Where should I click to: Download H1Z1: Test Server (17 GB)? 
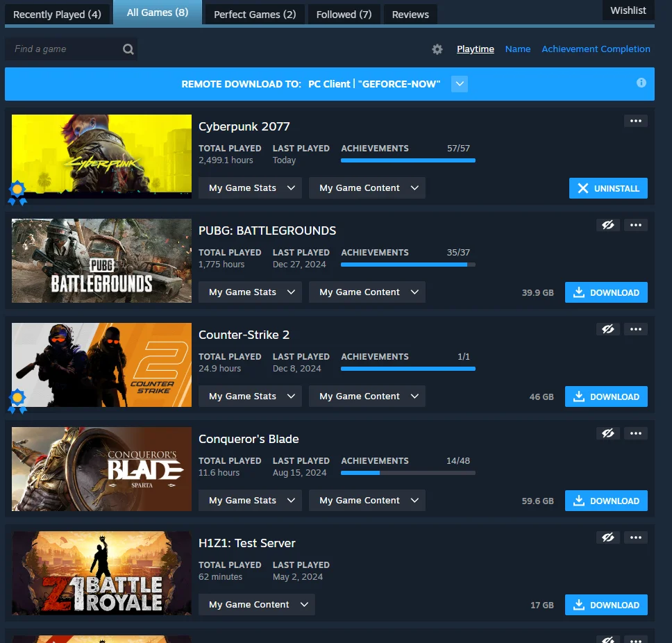coord(606,605)
